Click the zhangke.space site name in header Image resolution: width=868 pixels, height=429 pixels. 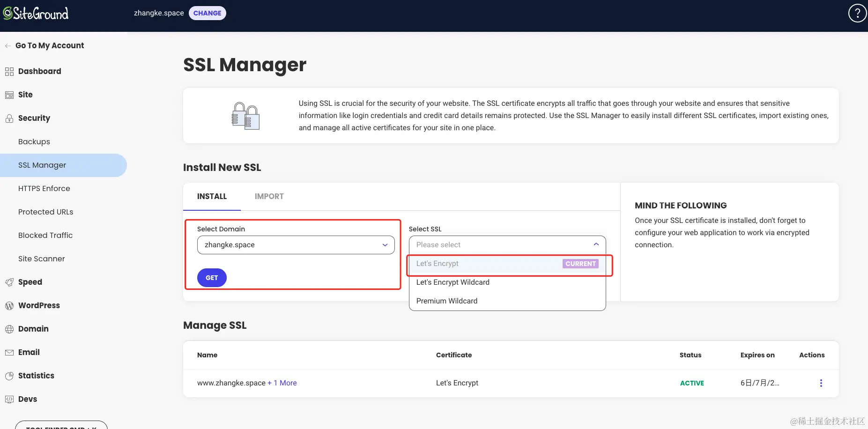[159, 13]
